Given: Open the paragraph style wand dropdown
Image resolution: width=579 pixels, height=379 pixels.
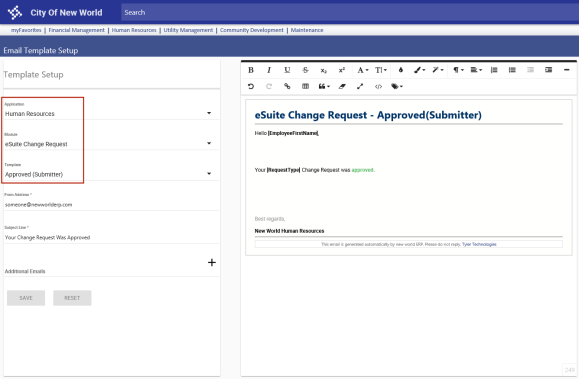Looking at the screenshot, I should (438, 70).
